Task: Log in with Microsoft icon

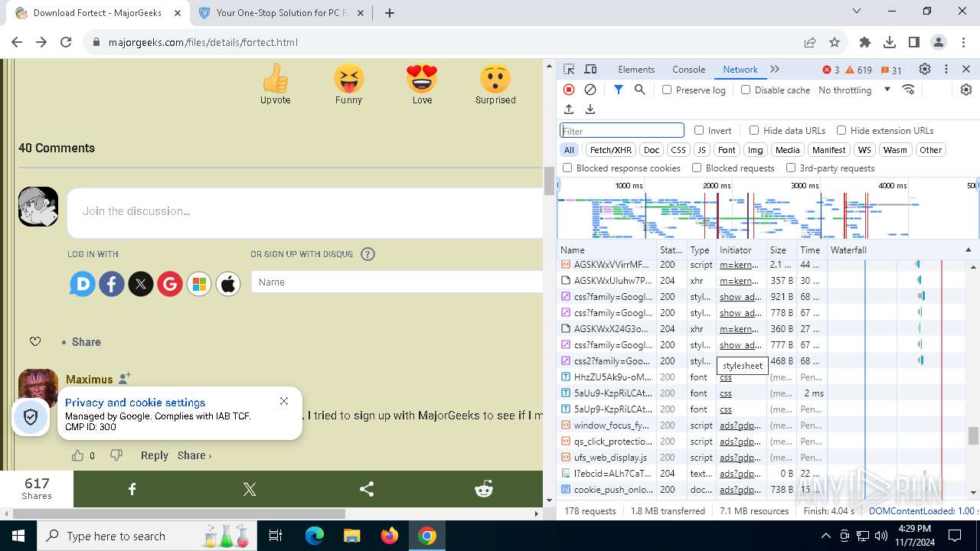Action: click(199, 284)
